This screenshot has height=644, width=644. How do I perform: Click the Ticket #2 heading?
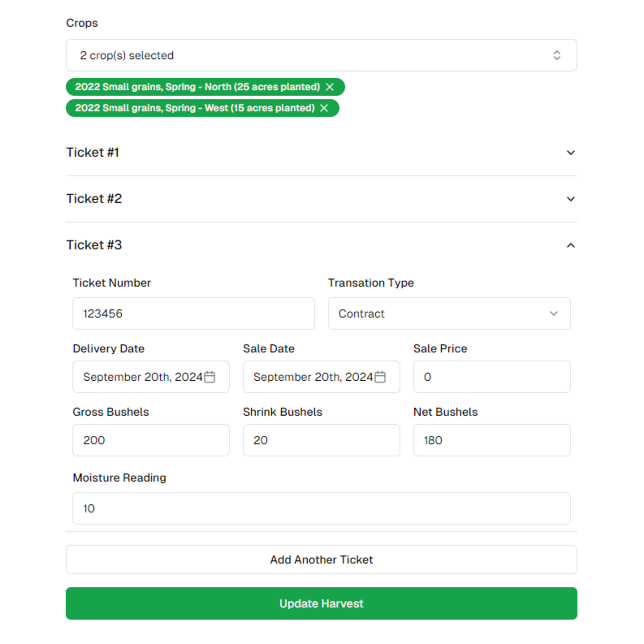94,199
